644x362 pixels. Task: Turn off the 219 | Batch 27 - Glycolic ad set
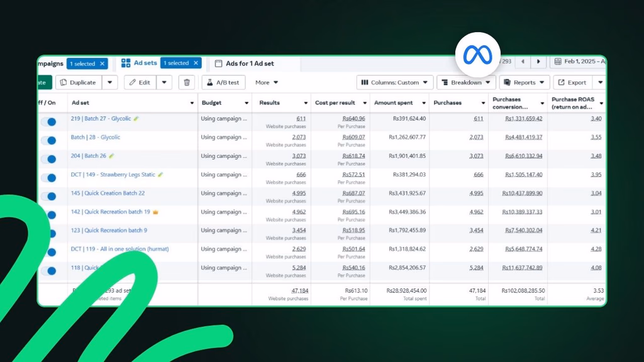coord(48,122)
